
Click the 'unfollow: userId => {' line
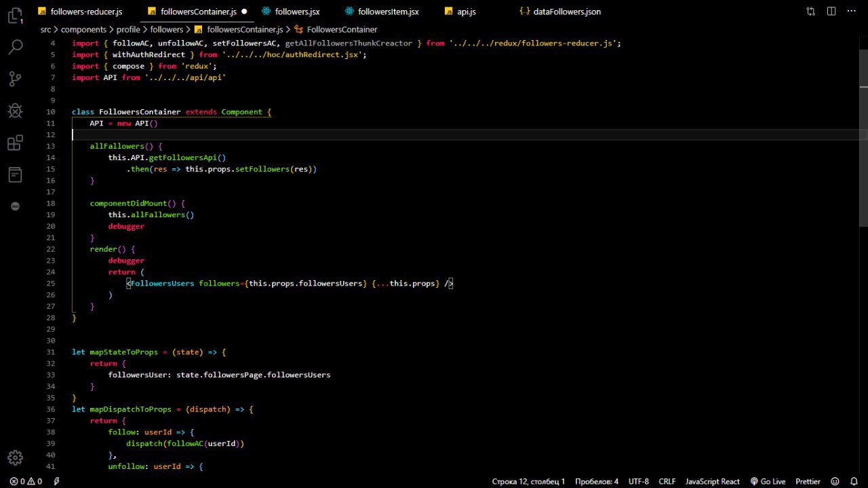click(x=156, y=466)
